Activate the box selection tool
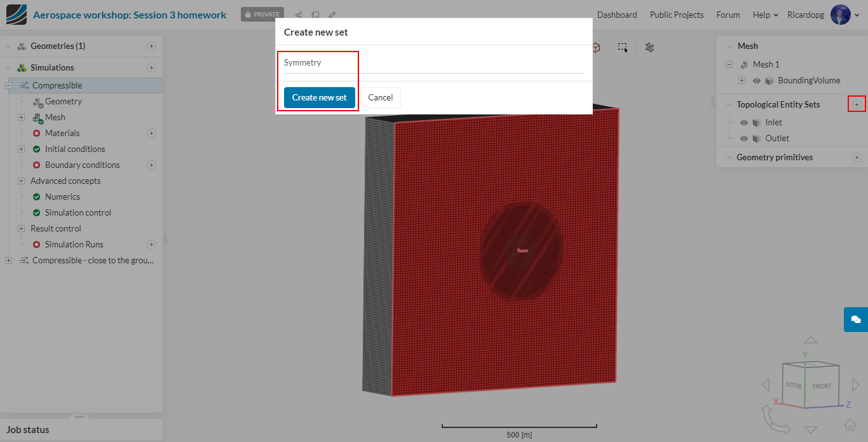Image resolution: width=868 pixels, height=442 pixels. (x=623, y=47)
